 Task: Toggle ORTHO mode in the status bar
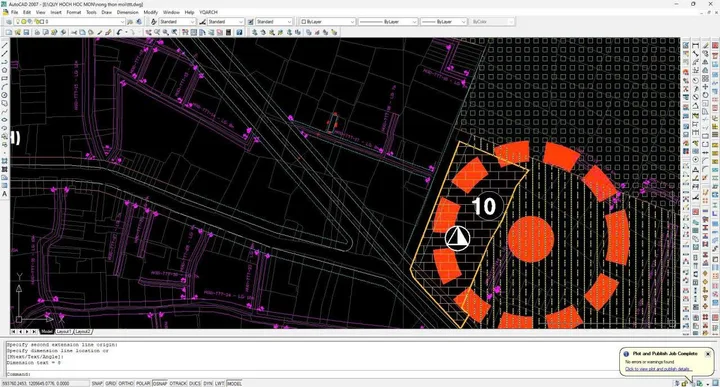pyautogui.click(x=126, y=383)
